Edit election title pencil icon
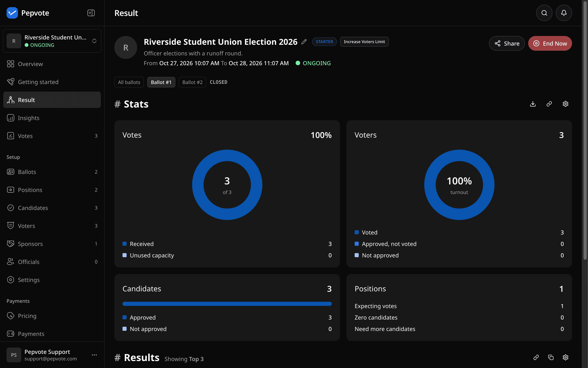The width and height of the screenshot is (588, 368). pos(304,42)
